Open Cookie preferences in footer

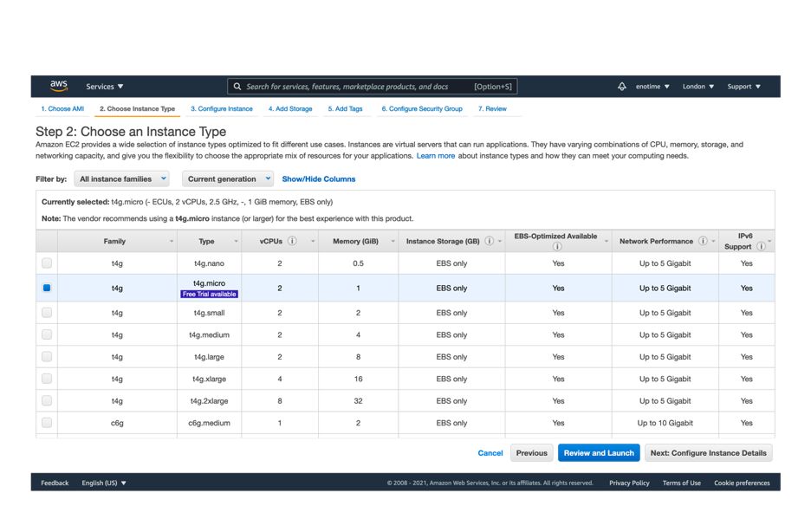[x=742, y=483]
